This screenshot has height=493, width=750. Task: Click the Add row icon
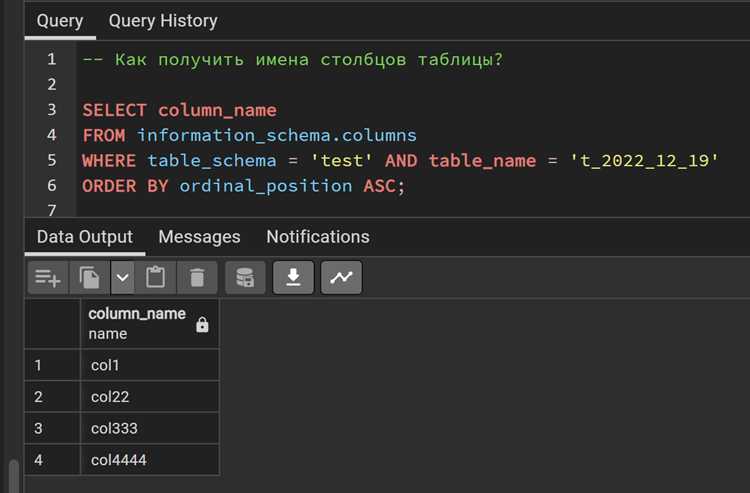click(x=48, y=277)
